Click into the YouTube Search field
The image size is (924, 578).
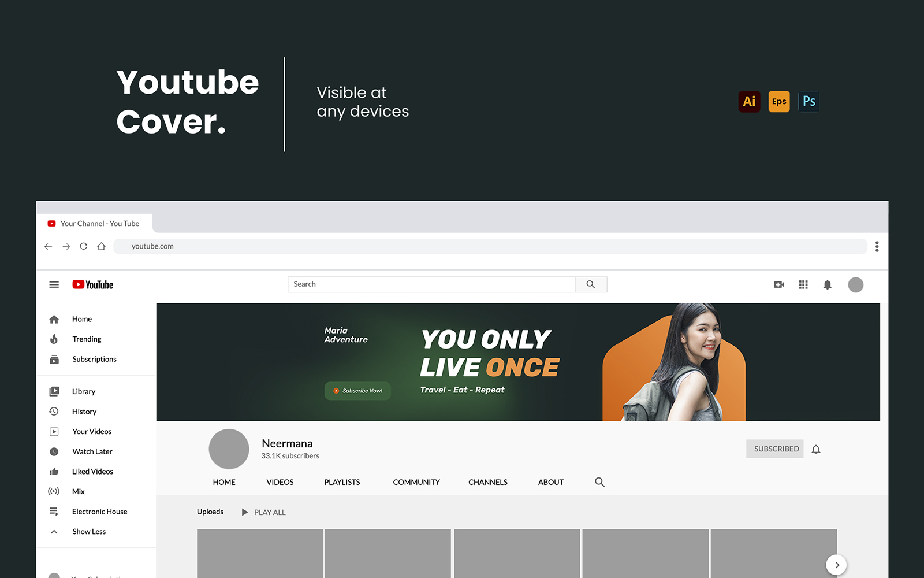click(x=431, y=284)
